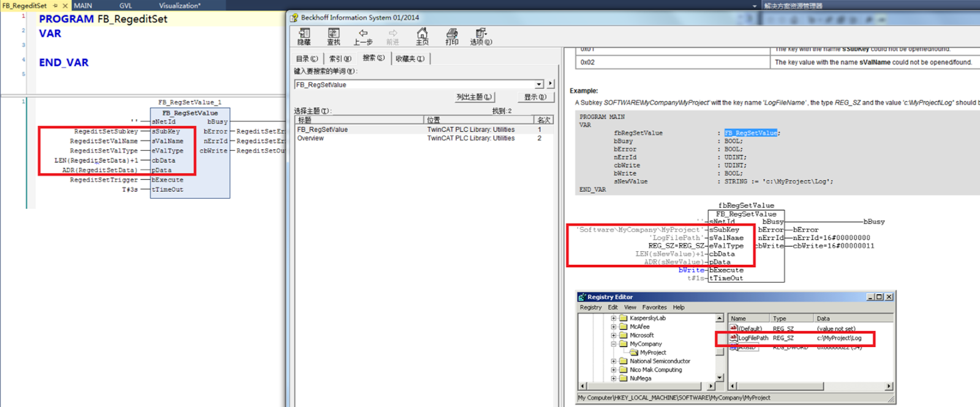Open the 主页 (Home) icon
This screenshot has height=407, width=980.
pyautogui.click(x=422, y=33)
